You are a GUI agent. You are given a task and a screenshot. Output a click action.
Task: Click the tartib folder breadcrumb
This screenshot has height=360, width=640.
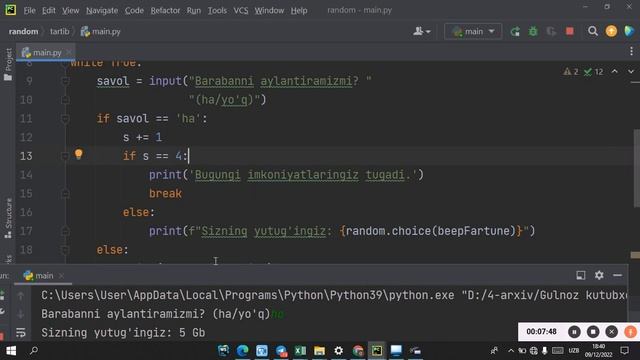[x=60, y=31]
